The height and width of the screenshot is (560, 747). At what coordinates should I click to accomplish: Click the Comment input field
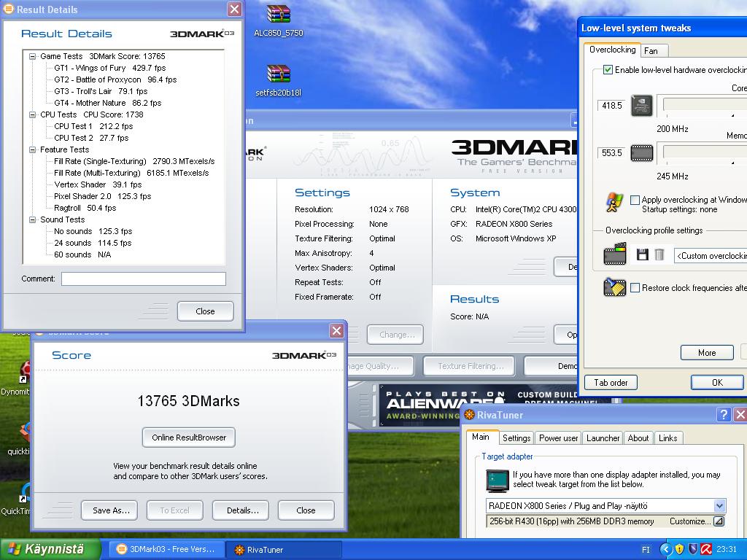(144, 279)
